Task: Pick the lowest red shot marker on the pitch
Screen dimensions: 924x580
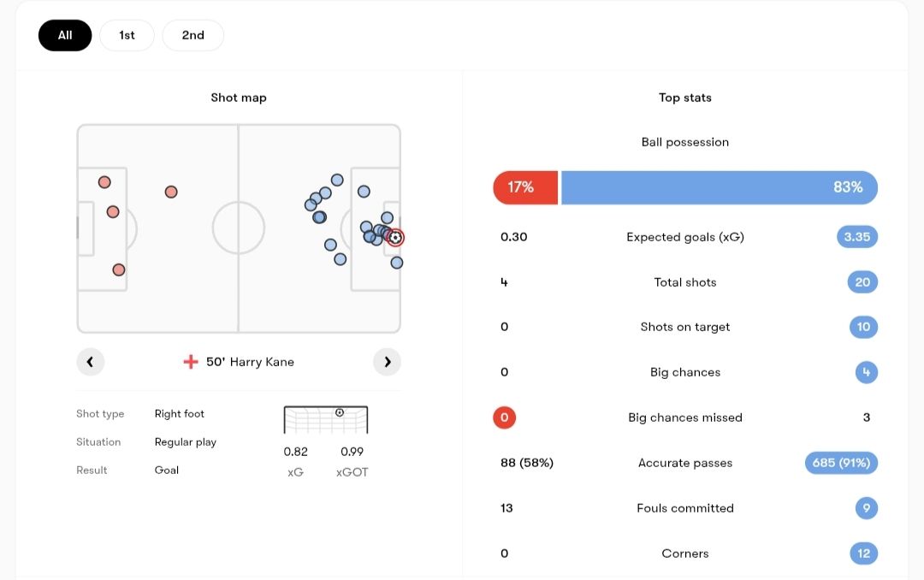Action: (x=119, y=269)
